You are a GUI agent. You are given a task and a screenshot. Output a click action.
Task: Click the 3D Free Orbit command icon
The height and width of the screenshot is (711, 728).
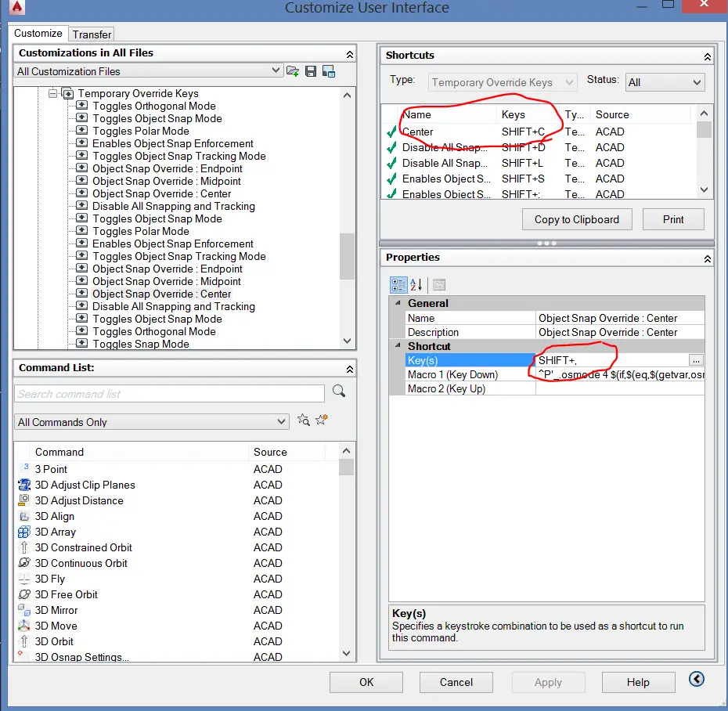coord(24,594)
